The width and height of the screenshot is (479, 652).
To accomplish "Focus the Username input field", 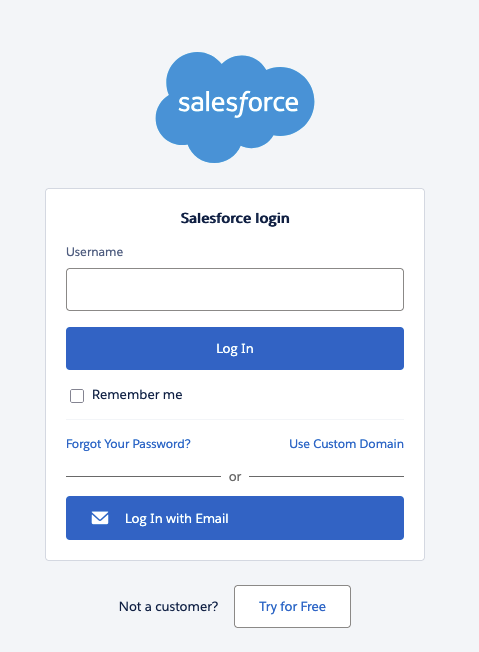I will [235, 289].
